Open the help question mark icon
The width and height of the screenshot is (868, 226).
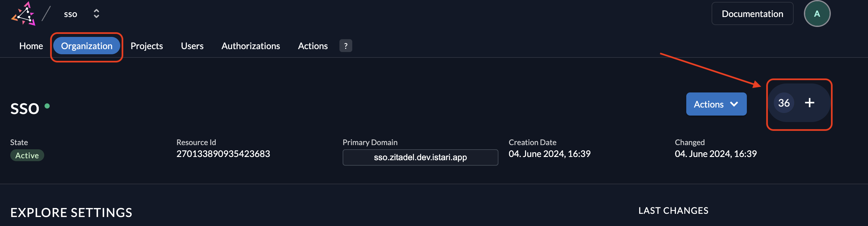pyautogui.click(x=346, y=46)
